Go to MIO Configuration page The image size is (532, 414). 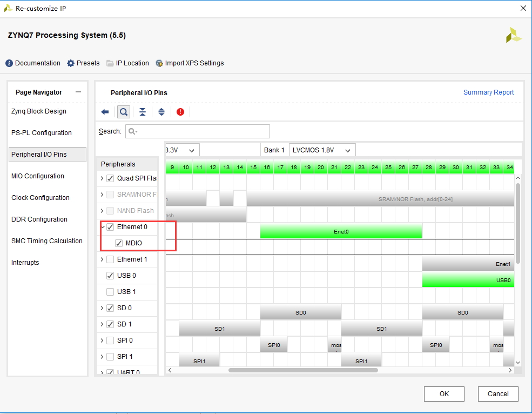pyautogui.click(x=38, y=176)
